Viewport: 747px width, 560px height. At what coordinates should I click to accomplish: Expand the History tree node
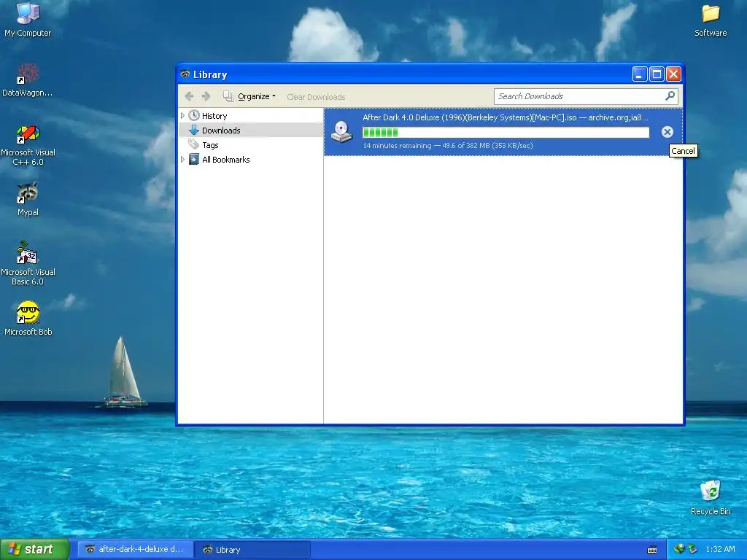tap(182, 116)
